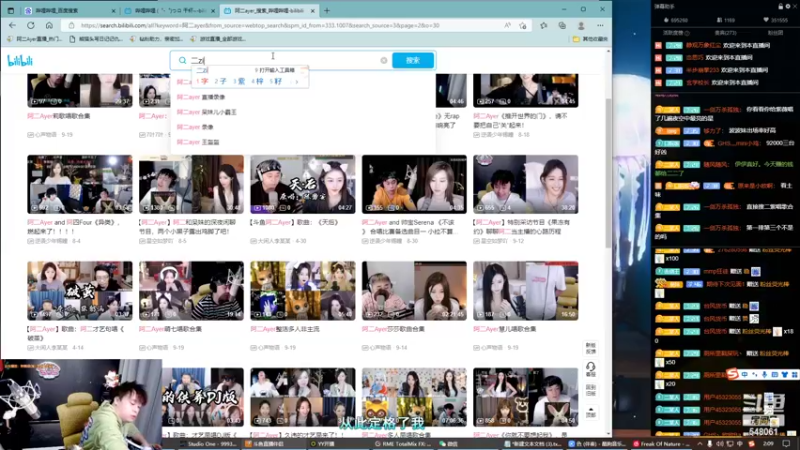Open skin shirt icon on Sogou bar
This screenshot has width=800, height=450.
pyautogui.click(x=785, y=374)
